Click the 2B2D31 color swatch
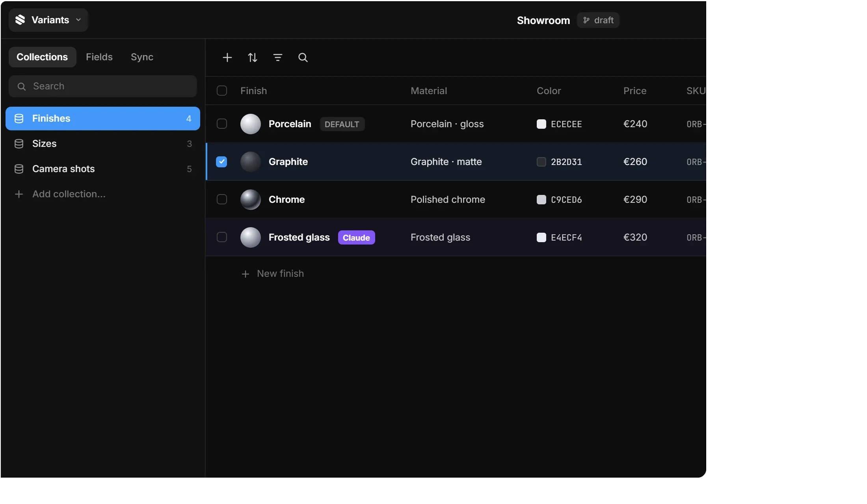This screenshot has width=867, height=504. [x=541, y=162]
